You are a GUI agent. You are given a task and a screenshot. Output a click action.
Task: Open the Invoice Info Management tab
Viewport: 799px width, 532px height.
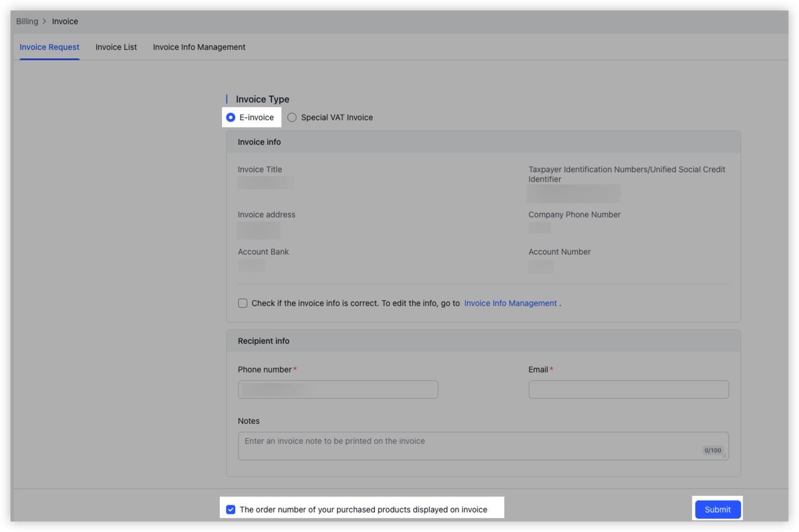pos(199,47)
